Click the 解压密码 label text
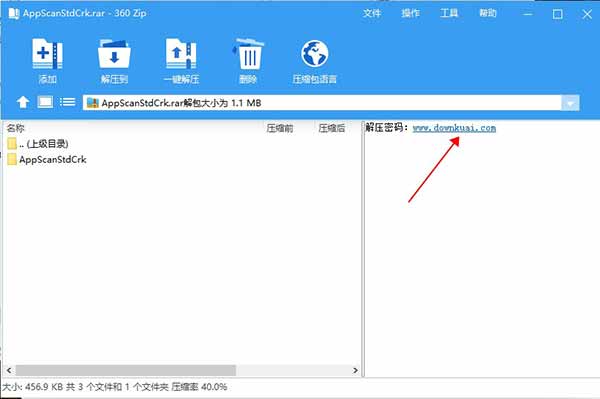 point(386,128)
